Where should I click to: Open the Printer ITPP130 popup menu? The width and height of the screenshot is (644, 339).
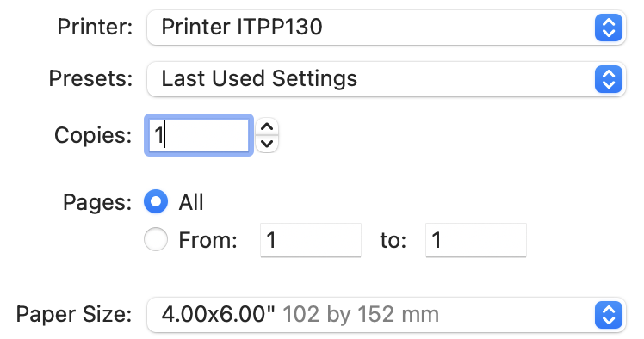[386, 28]
